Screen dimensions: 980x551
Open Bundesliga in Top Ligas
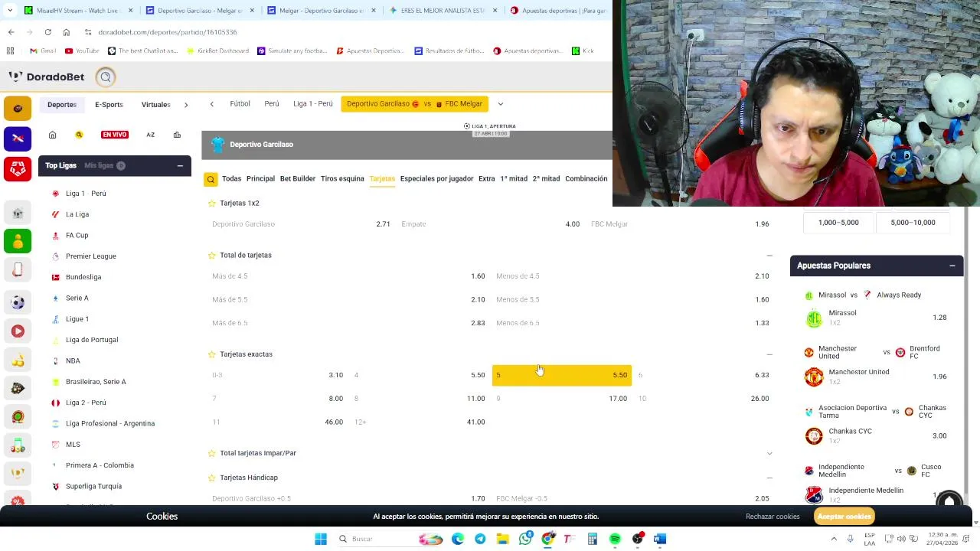pos(83,277)
